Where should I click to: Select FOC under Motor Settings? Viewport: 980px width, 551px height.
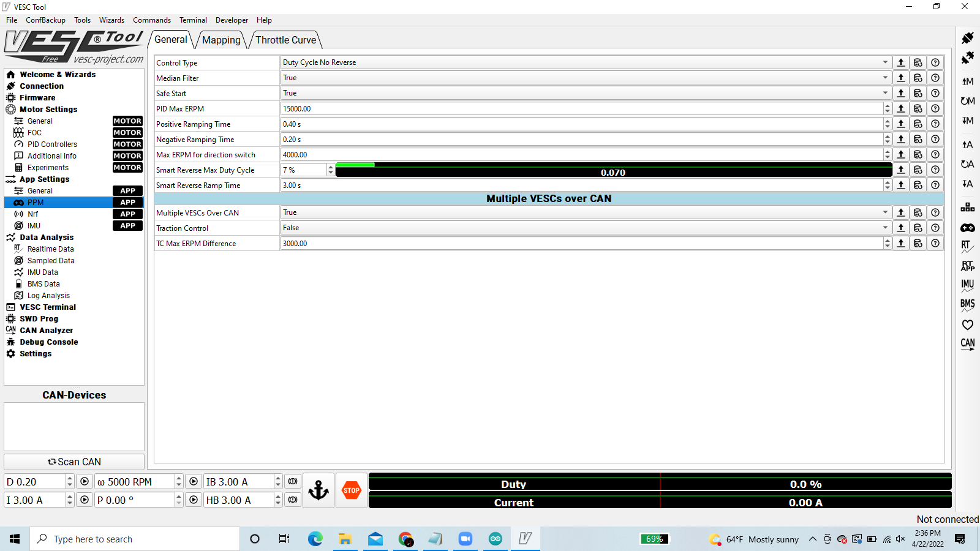34,133
